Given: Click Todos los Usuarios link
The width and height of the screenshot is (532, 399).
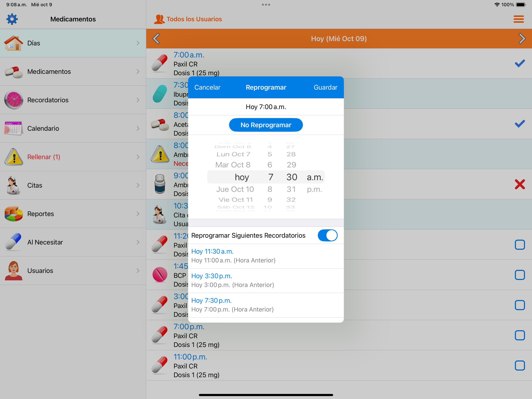Looking at the screenshot, I should pos(194,19).
